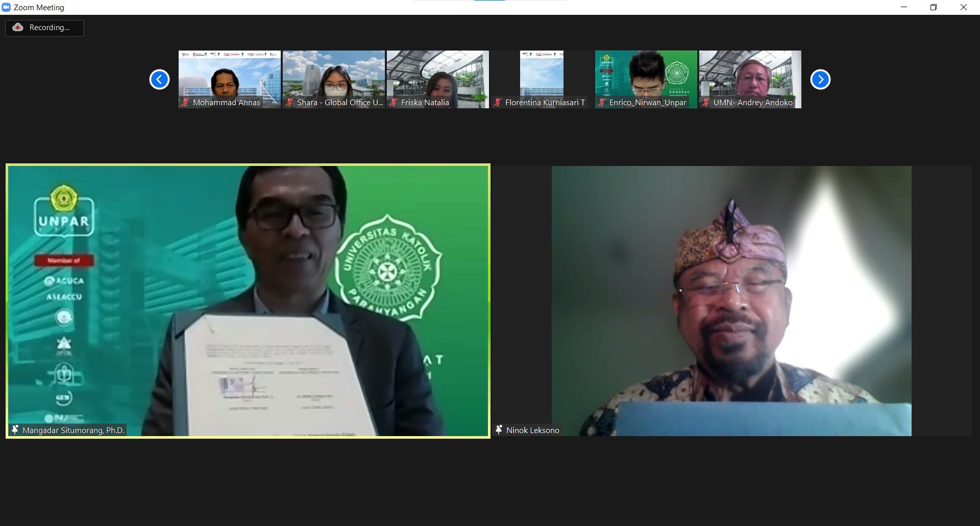980x526 pixels.
Task: Click the Recording... status label
Action: [x=50, y=28]
